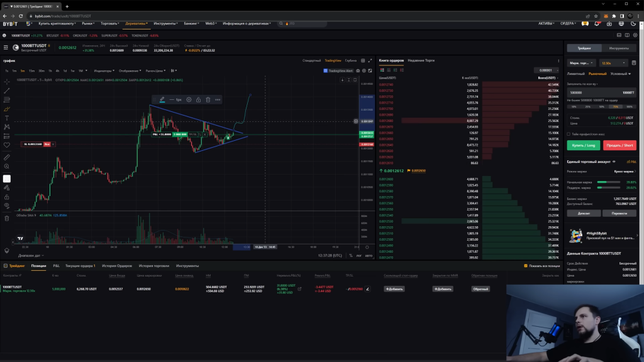
Task: Delete drawings with the trash icon in left toolbar
Action: tap(7, 218)
